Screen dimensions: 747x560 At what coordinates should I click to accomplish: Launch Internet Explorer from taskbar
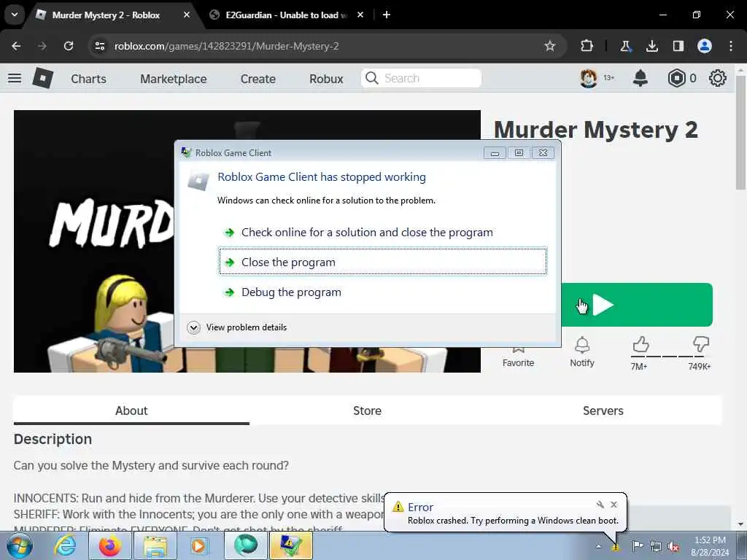click(x=65, y=545)
